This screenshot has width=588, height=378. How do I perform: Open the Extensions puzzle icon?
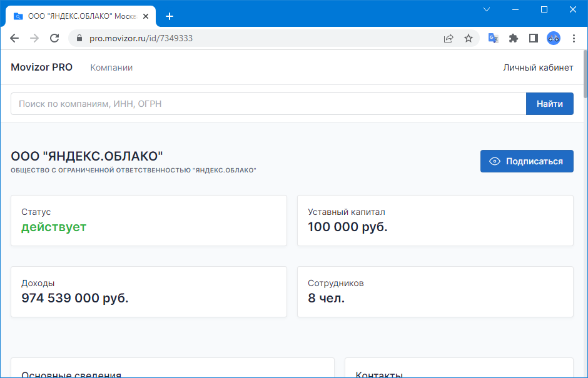tap(514, 38)
